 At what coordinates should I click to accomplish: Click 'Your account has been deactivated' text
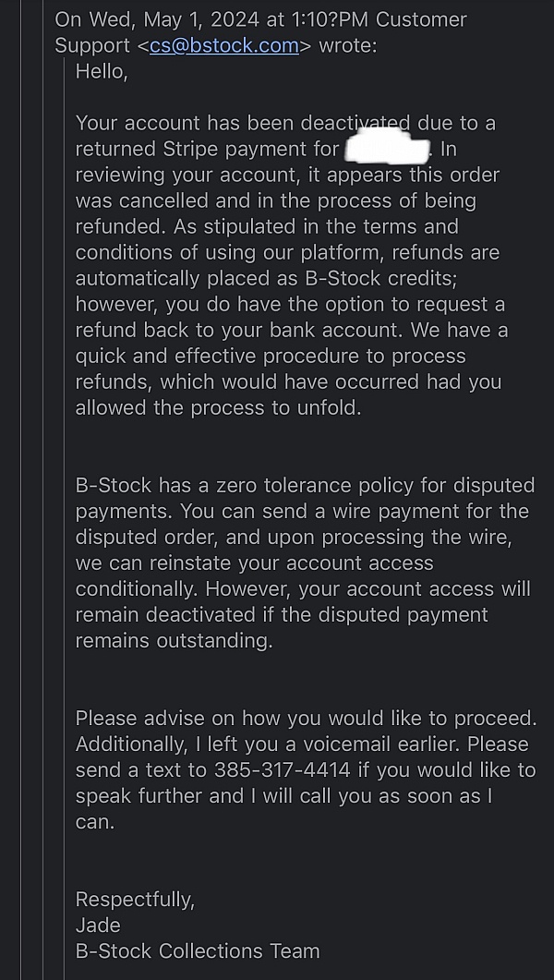[243, 123]
